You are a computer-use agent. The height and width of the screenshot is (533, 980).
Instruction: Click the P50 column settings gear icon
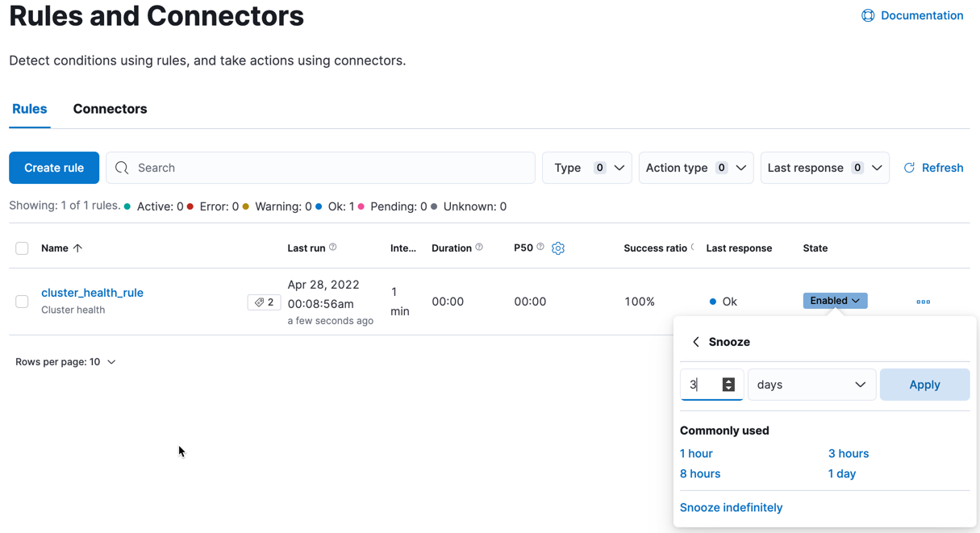click(558, 248)
